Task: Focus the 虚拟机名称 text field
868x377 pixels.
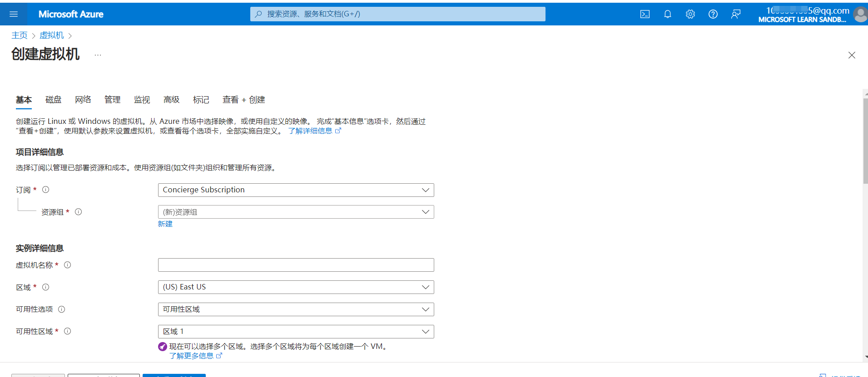Action: click(296, 265)
